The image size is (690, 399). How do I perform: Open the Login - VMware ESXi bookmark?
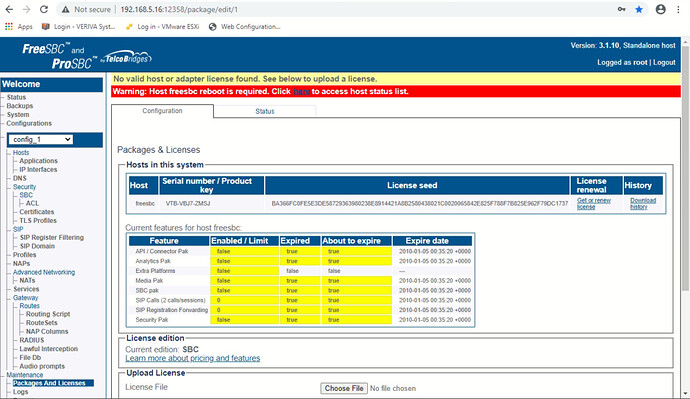point(162,26)
